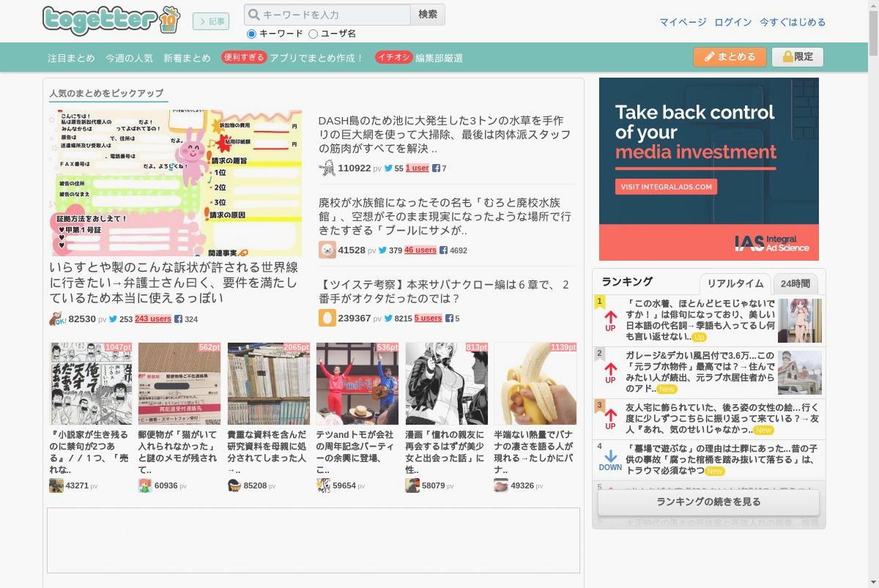Click avatar beside 60936 pv
Image resolution: width=879 pixels, height=588 pixels.
pos(145,485)
